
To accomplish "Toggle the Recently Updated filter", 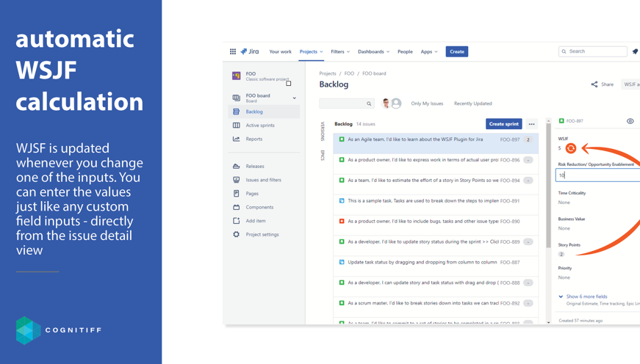I will [473, 103].
